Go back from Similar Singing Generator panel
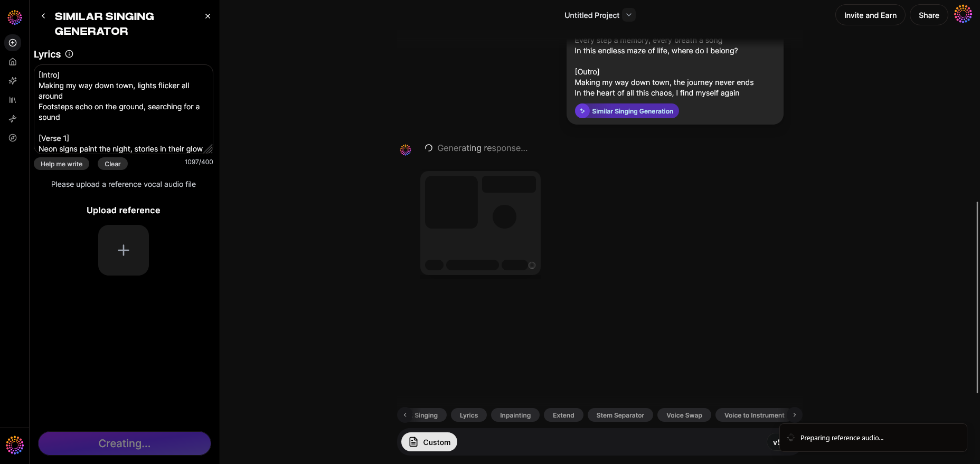The width and height of the screenshot is (980, 464). click(43, 16)
